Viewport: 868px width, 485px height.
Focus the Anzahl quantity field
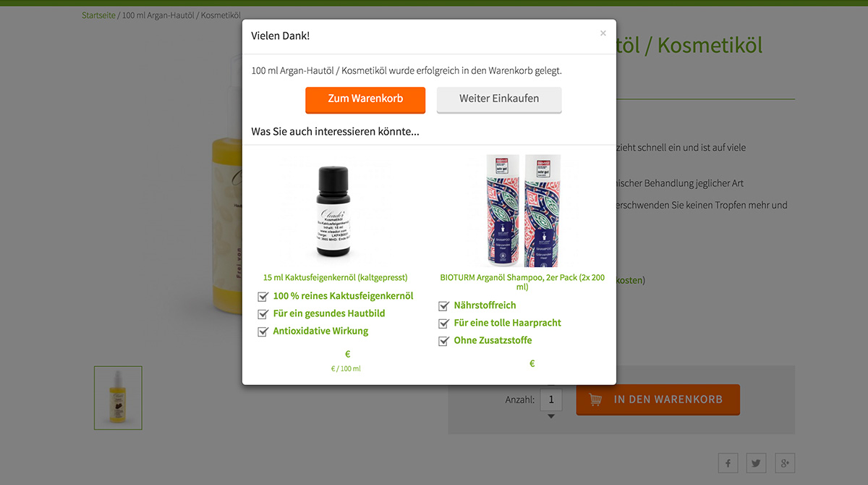551,400
